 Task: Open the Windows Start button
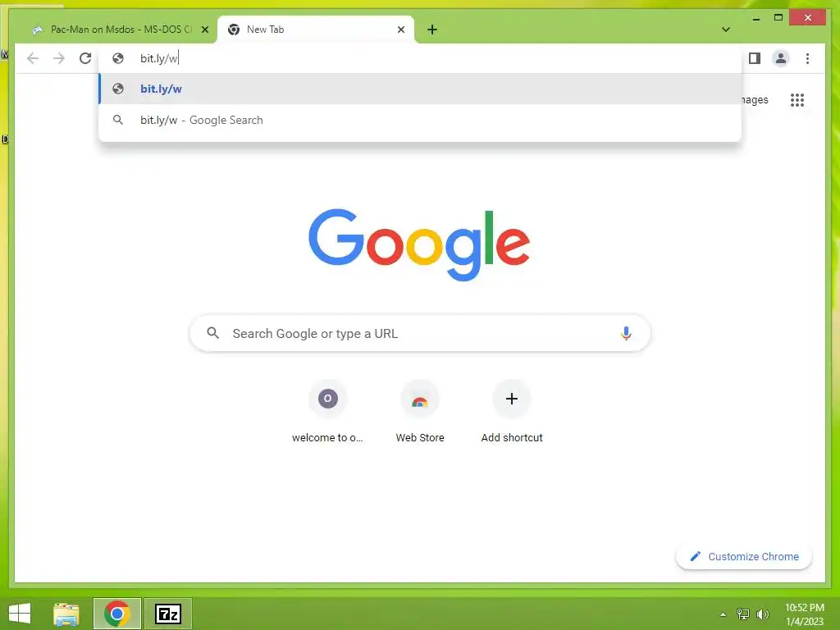coord(20,614)
